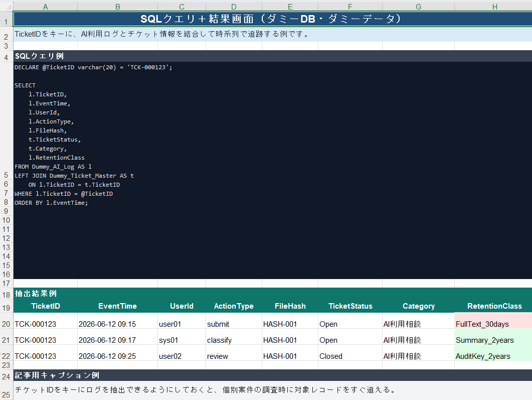532x400 pixels.
Task: Click the SELECT keyword line
Action: coord(25,85)
